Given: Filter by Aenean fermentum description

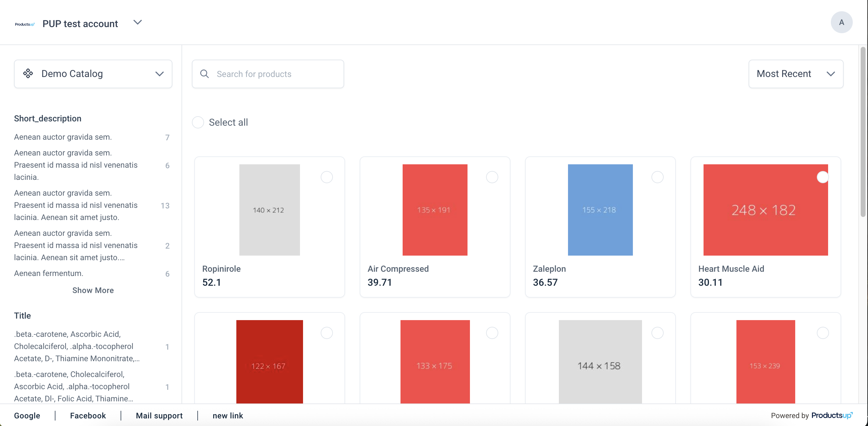Looking at the screenshot, I should pos(48,273).
